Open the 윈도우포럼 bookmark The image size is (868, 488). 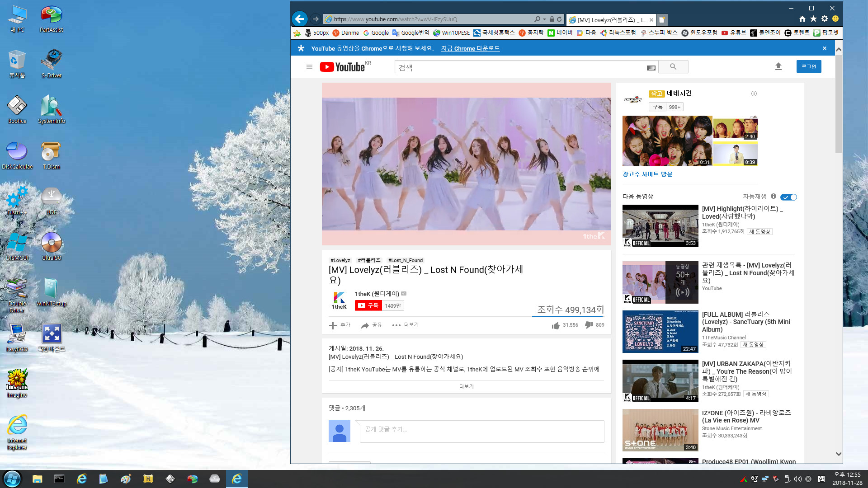tap(699, 33)
